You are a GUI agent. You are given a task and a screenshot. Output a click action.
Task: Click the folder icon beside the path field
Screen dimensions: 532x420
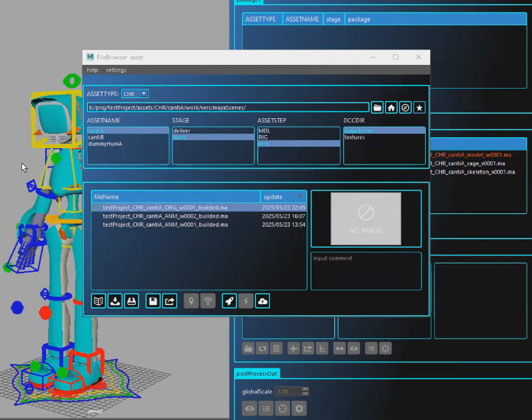click(x=377, y=108)
